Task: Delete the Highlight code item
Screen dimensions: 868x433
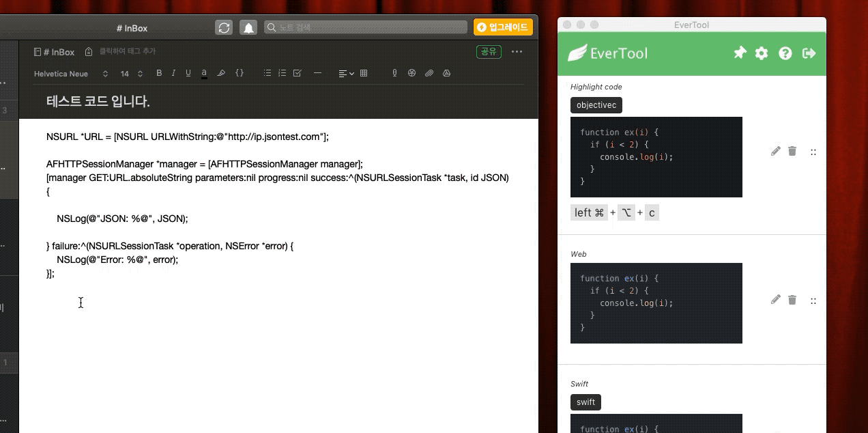Action: tap(792, 151)
